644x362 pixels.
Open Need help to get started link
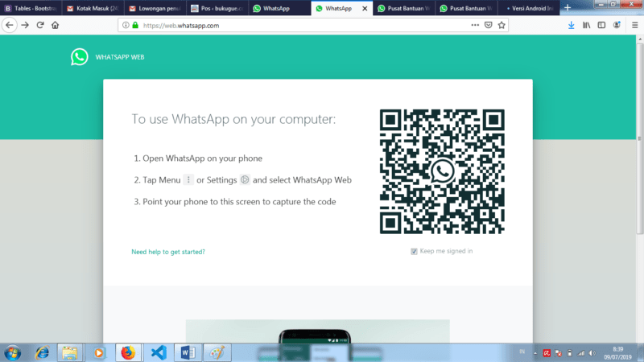[168, 252]
